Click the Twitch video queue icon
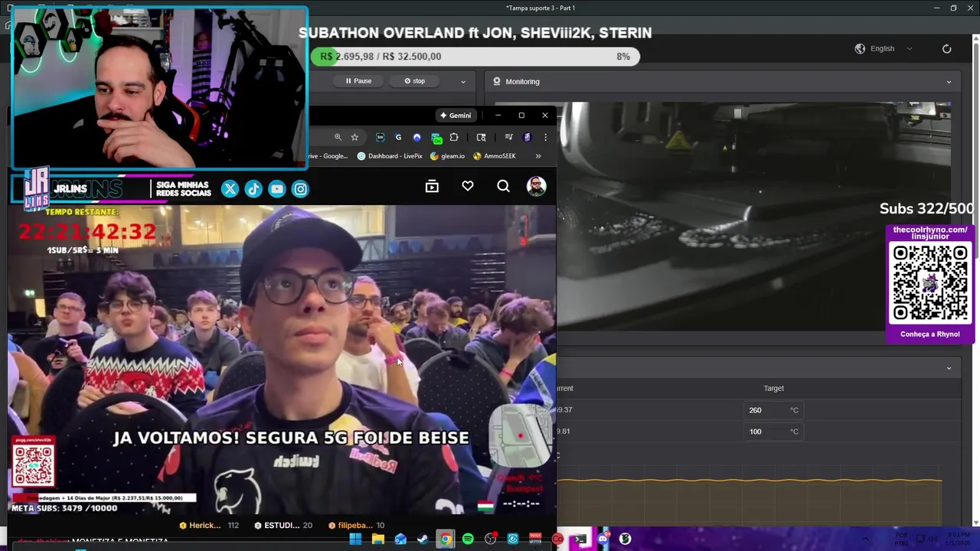 (x=432, y=186)
